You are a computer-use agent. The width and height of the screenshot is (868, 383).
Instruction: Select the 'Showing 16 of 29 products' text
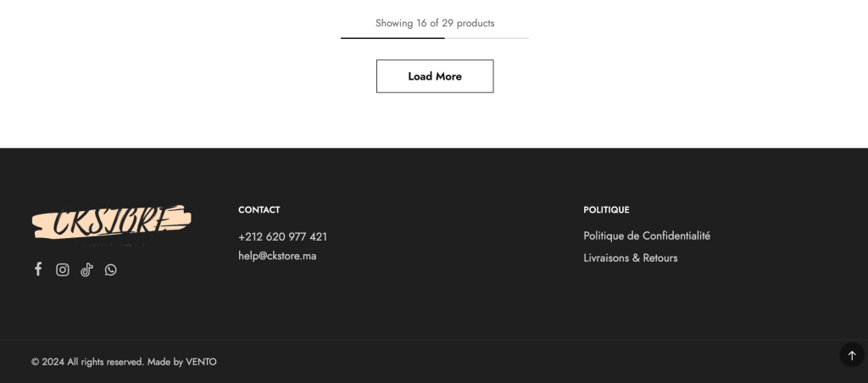point(435,23)
